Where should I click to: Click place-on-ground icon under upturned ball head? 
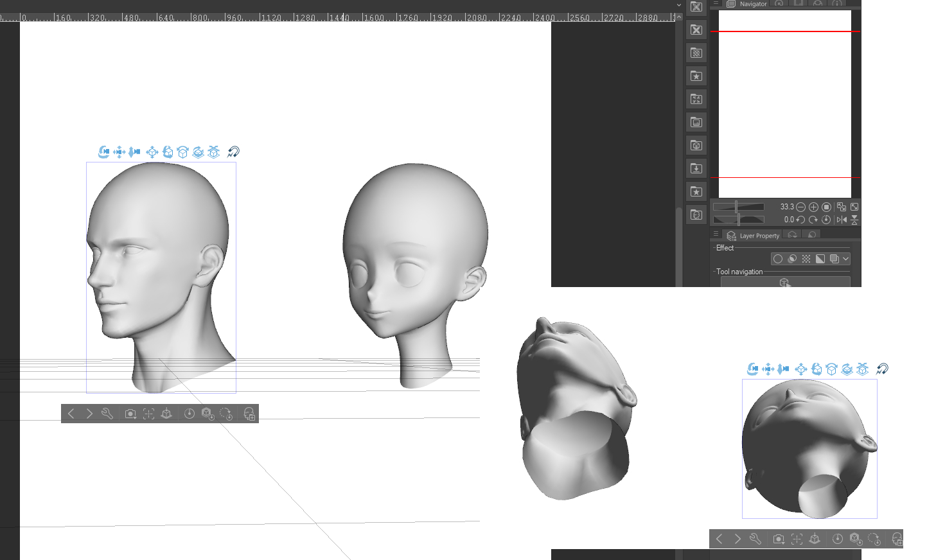pyautogui.click(x=815, y=539)
